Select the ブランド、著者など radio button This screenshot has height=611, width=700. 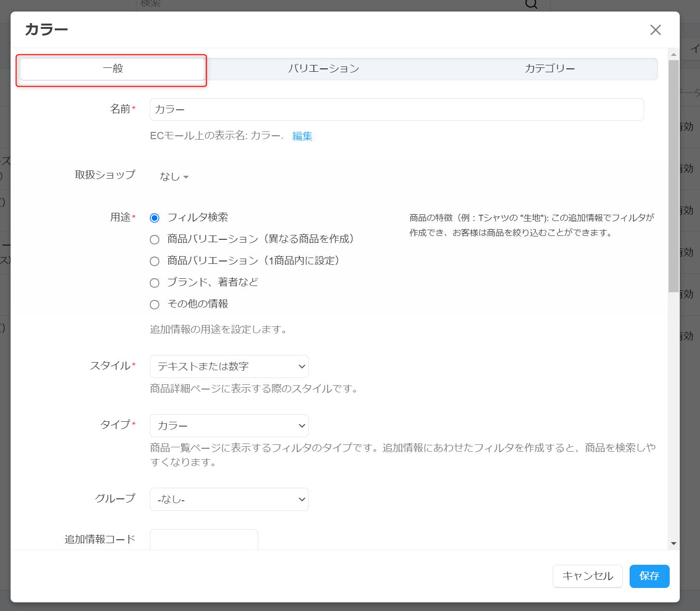coord(155,283)
